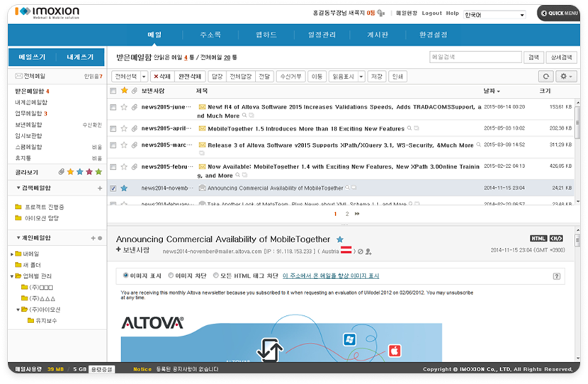Click the Logout link
Screen dimensions: 588x384
click(x=432, y=13)
